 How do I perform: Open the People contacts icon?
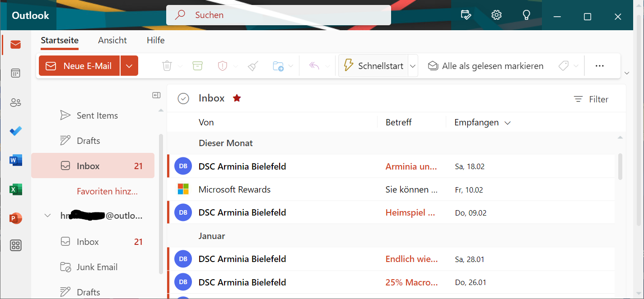coord(16,103)
